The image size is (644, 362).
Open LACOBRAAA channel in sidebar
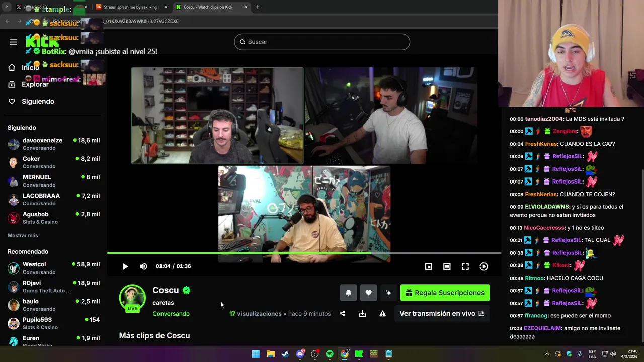(x=53, y=199)
